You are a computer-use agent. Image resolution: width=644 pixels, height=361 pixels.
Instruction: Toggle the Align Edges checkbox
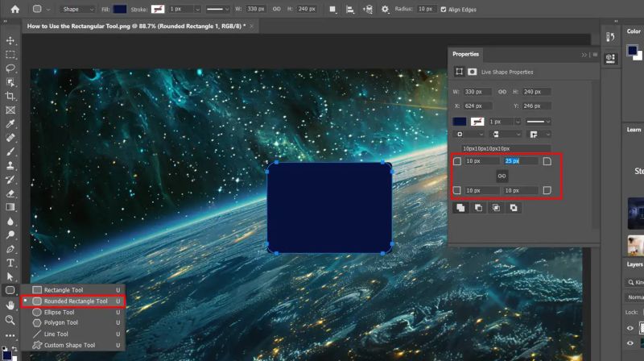coord(444,10)
